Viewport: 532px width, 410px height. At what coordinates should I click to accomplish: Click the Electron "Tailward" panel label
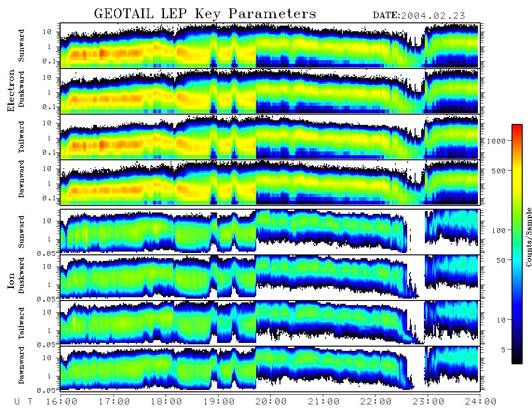tap(21, 137)
